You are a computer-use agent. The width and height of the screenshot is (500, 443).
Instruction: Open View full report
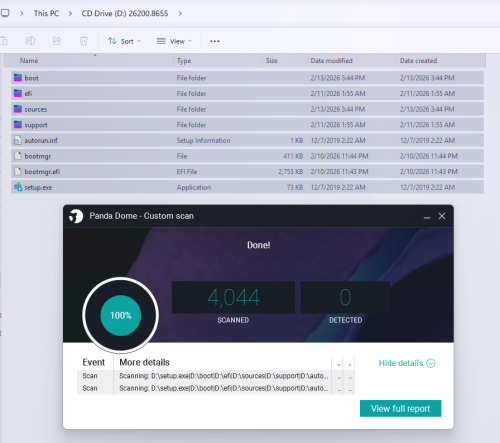(401, 408)
